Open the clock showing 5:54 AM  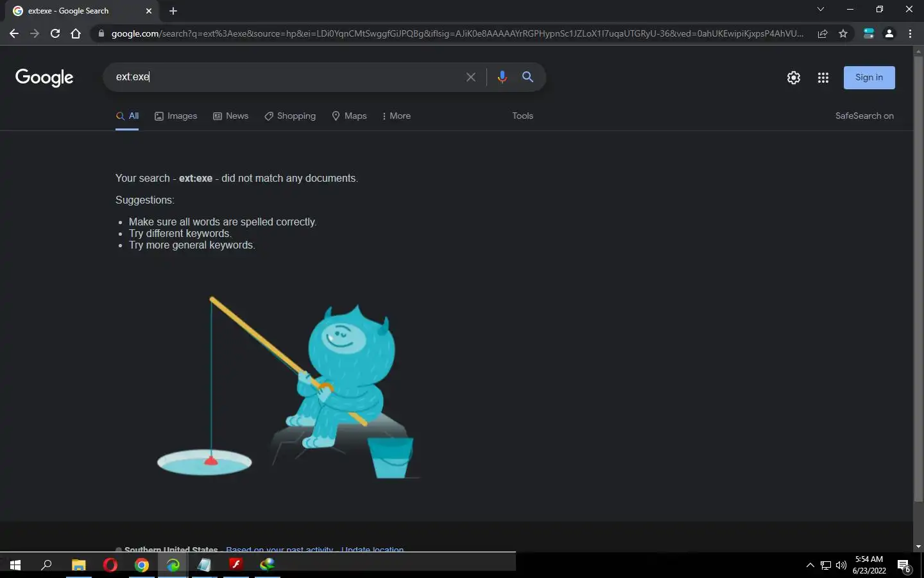[x=869, y=565]
